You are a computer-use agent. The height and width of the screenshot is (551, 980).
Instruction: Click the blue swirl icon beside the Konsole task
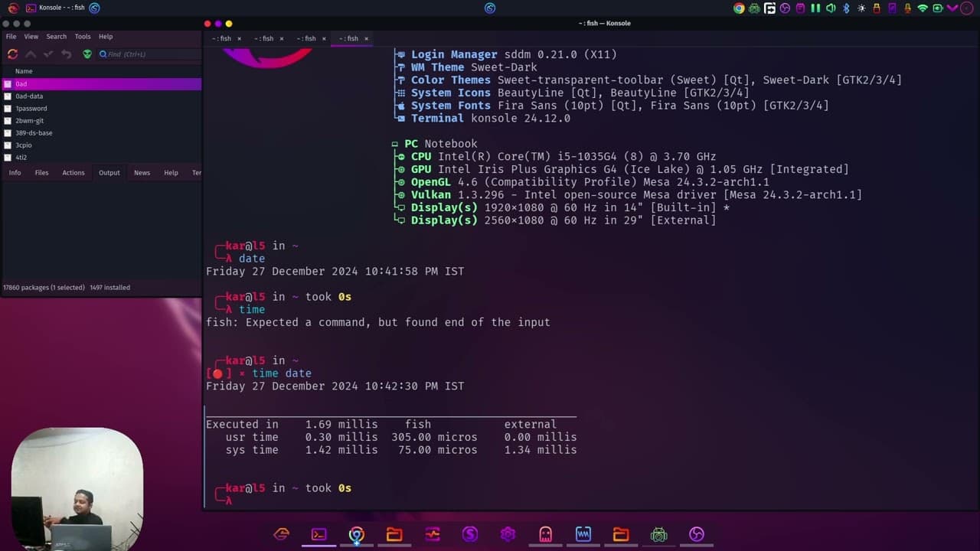pos(94,8)
